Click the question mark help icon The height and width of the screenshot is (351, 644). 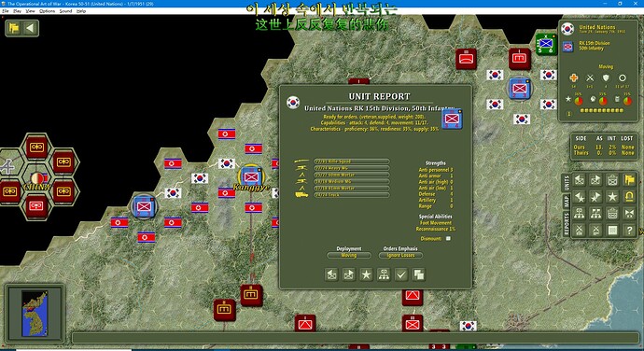(x=629, y=231)
